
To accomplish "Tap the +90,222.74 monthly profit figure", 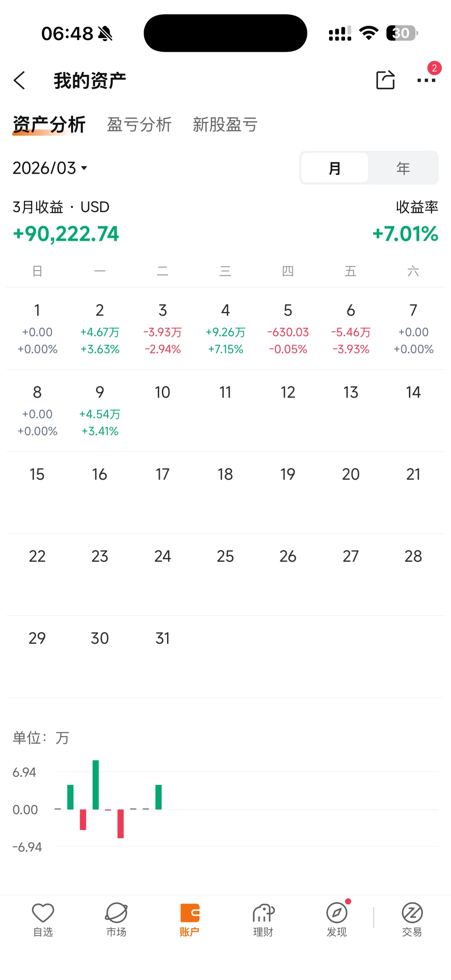I will pos(66,233).
